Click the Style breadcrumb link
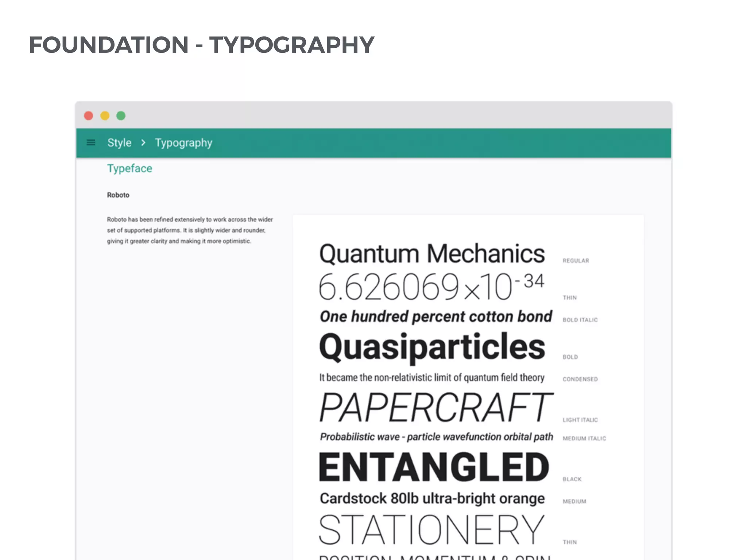The height and width of the screenshot is (560, 747). (x=119, y=143)
